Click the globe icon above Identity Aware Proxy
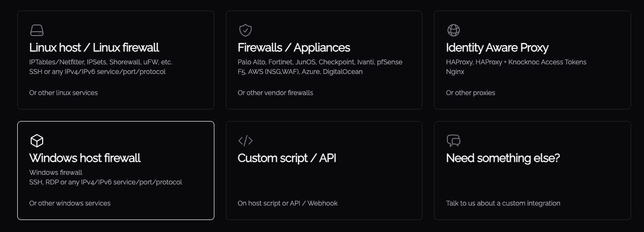The image size is (644, 232). (x=454, y=30)
